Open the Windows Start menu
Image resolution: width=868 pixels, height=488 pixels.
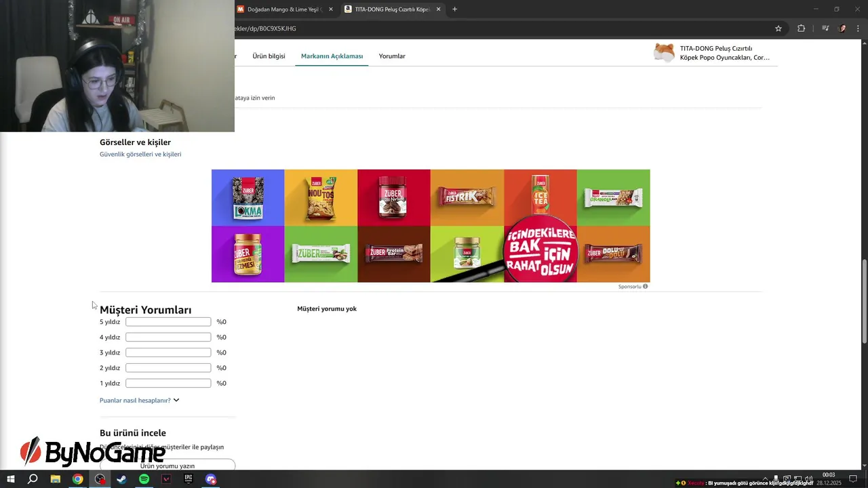[11, 479]
